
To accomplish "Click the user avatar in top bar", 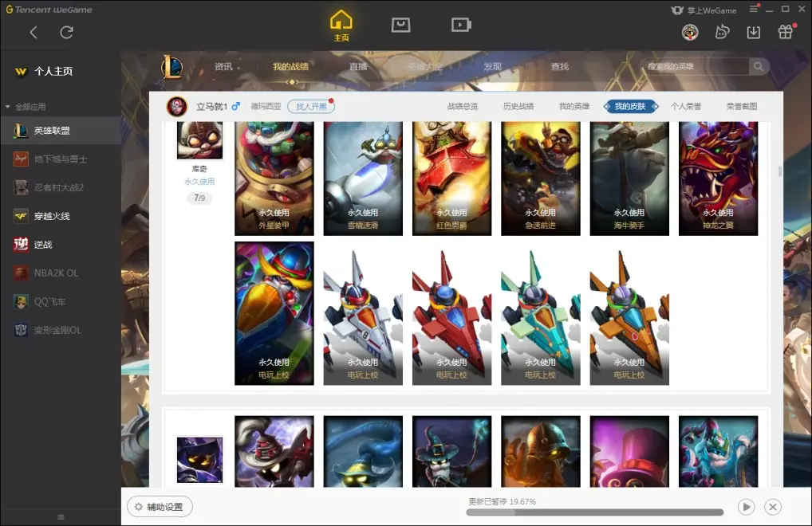I will click(690, 33).
